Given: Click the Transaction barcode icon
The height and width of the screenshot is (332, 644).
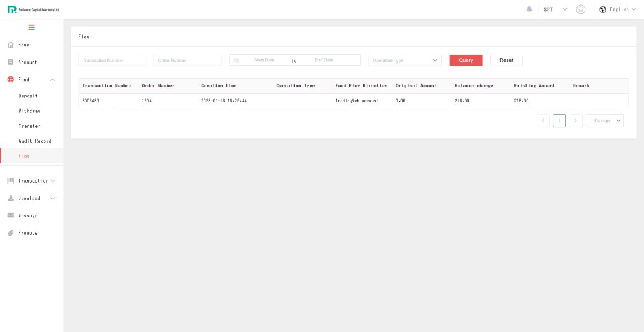Looking at the screenshot, I should click(11, 180).
